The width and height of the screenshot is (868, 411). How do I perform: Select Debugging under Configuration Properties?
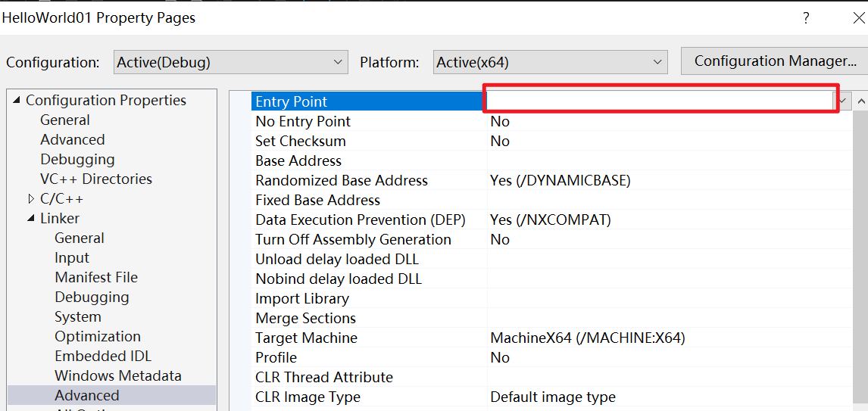[x=77, y=160]
